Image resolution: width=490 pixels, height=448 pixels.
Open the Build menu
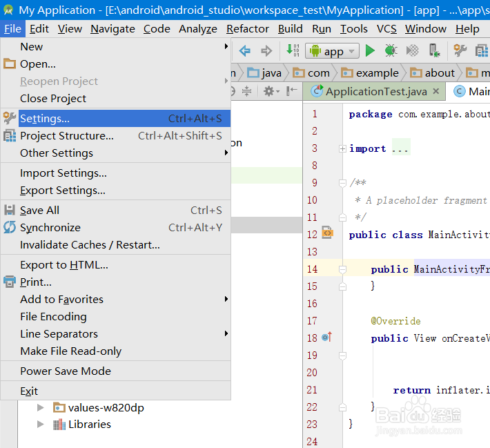pyautogui.click(x=291, y=29)
